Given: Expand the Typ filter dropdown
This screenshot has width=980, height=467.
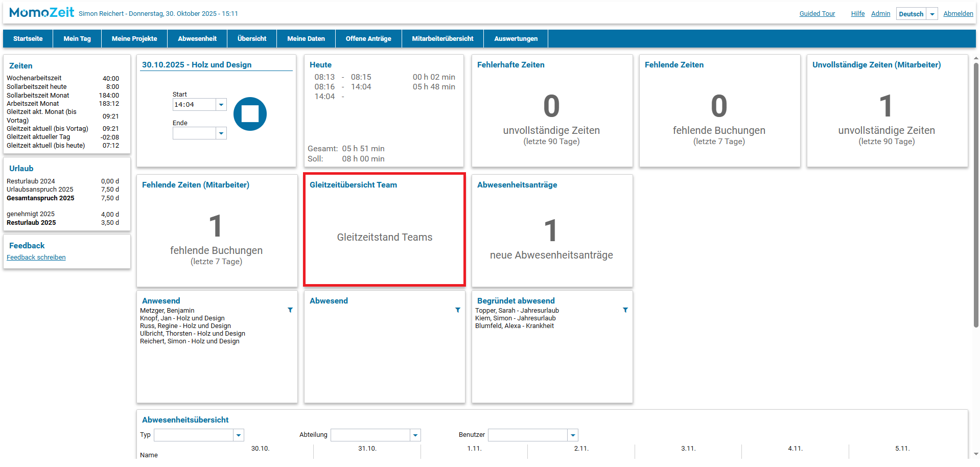Looking at the screenshot, I should pyautogui.click(x=239, y=435).
